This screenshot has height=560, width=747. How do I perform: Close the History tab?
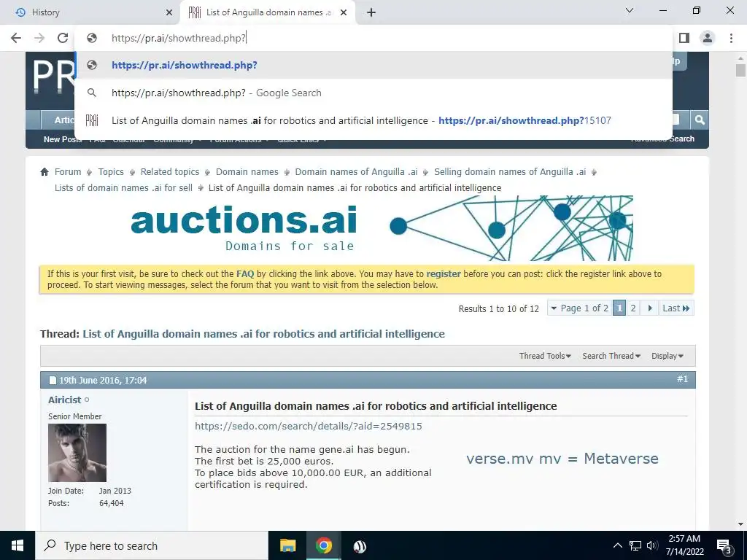click(x=169, y=13)
